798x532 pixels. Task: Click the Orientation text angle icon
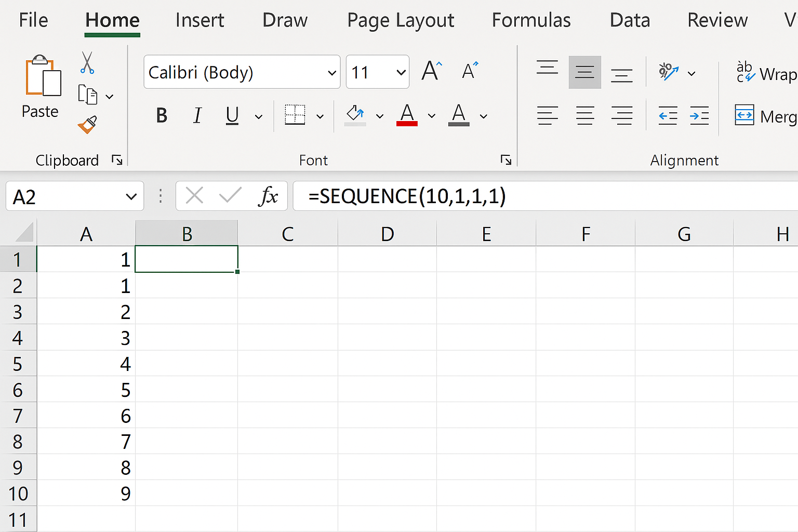coord(669,72)
